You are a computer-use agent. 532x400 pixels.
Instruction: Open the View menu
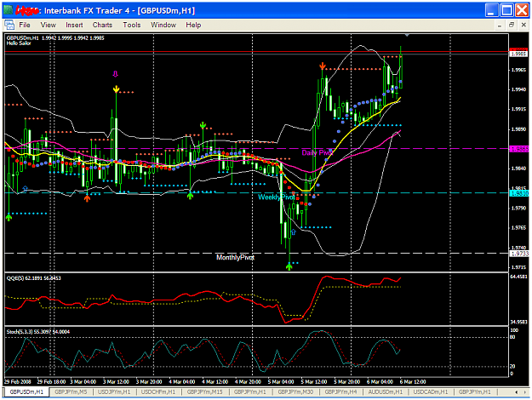pyautogui.click(x=48, y=25)
